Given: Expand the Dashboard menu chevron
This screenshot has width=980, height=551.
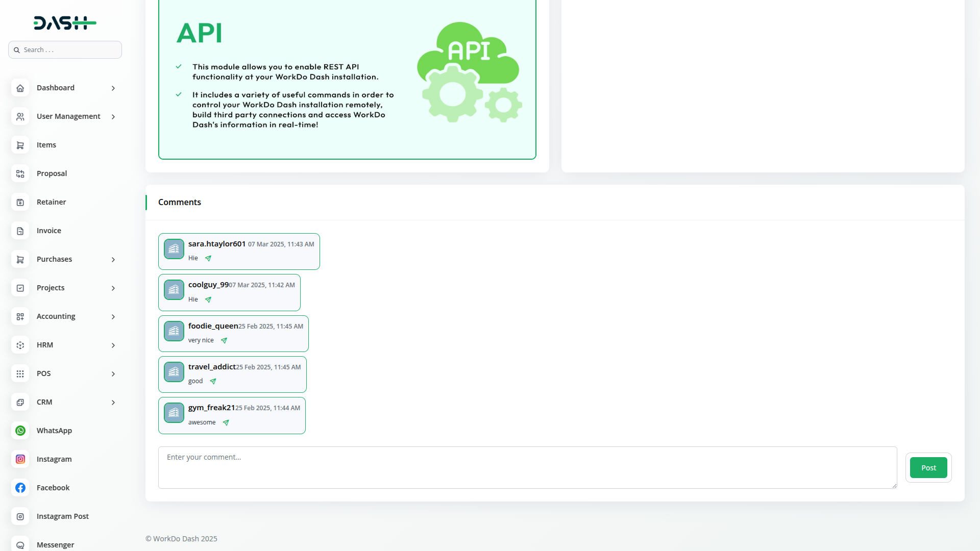Looking at the screenshot, I should pos(113,88).
